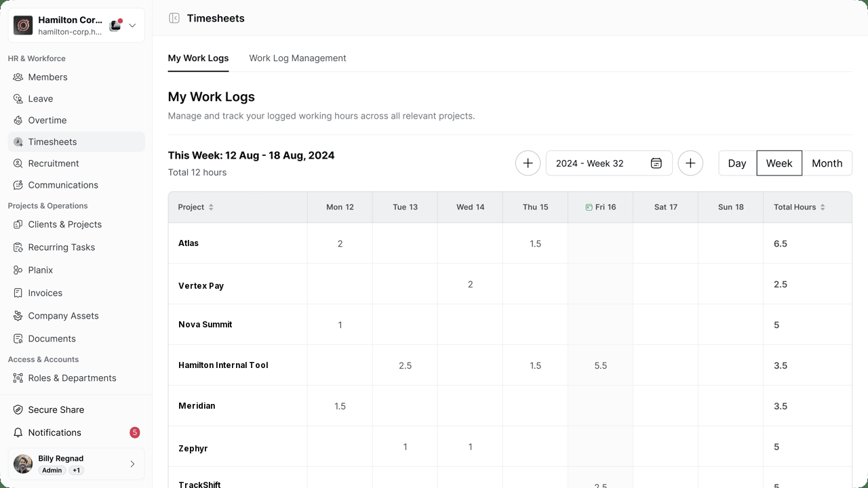Screen dimensions: 868x488
Task: Click Vertex Pay Wednesday cell showing 2
Action: (x=470, y=284)
